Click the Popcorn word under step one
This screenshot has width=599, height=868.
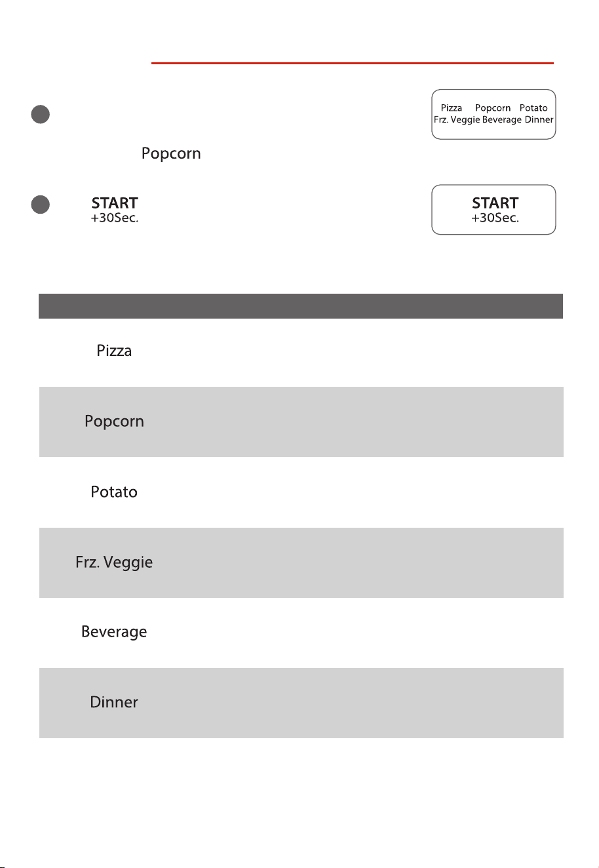(x=171, y=154)
